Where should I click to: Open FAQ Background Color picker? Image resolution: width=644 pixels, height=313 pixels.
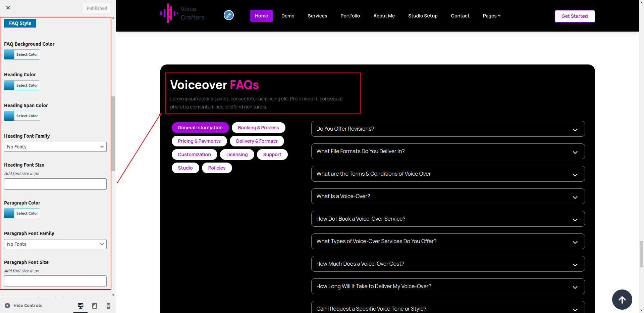point(22,54)
